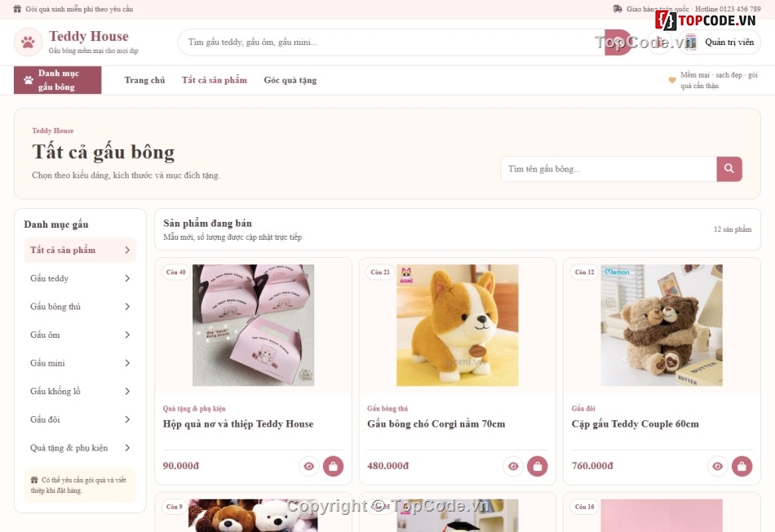
Task: Open Danh mục gấu bông dropdown menu
Action: [57, 80]
